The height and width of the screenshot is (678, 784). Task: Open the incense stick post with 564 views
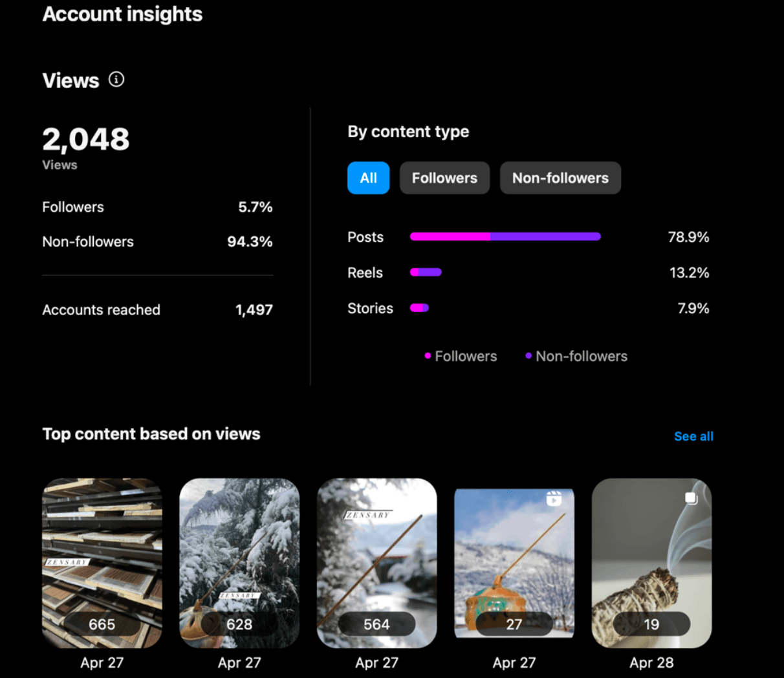pos(377,563)
